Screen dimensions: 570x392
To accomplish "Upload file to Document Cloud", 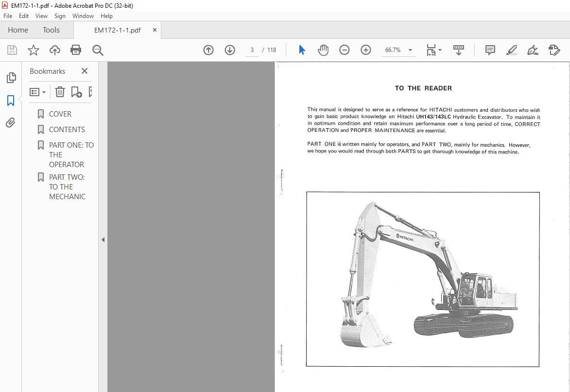I will point(55,50).
